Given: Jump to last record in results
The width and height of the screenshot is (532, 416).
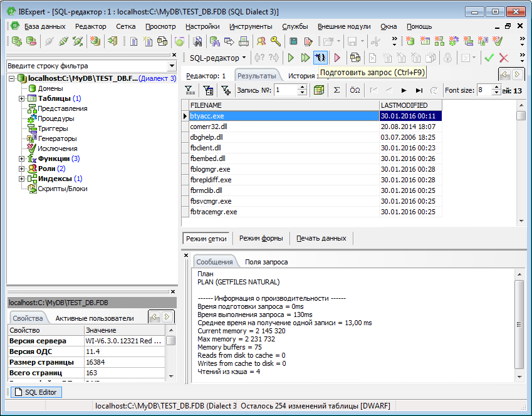Looking at the screenshot, I should [419, 90].
